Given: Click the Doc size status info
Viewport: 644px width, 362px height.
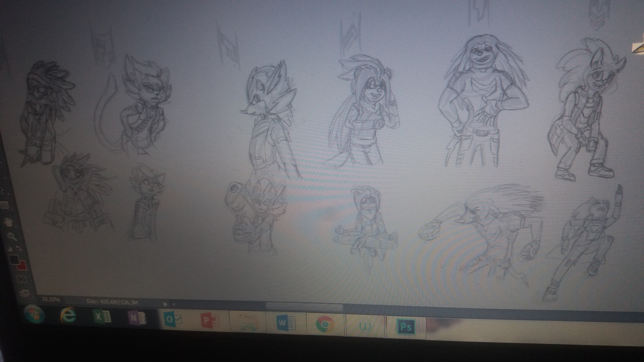Looking at the screenshot, I should (x=112, y=302).
